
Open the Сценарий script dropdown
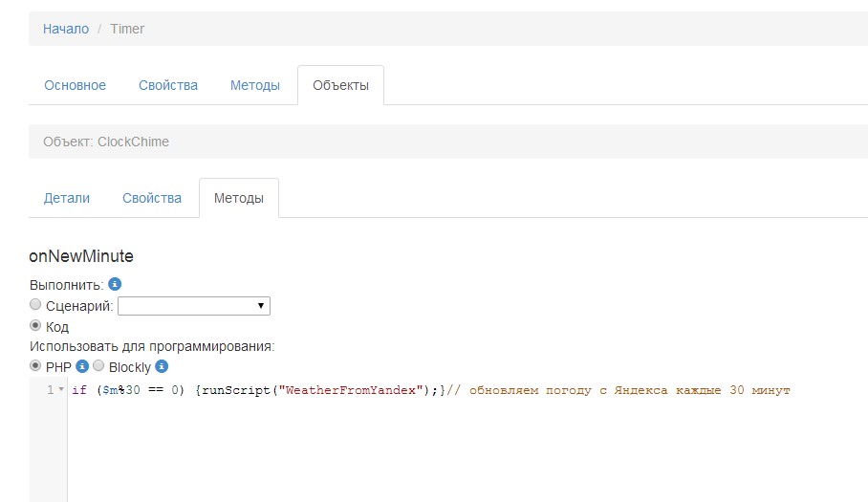click(x=194, y=306)
